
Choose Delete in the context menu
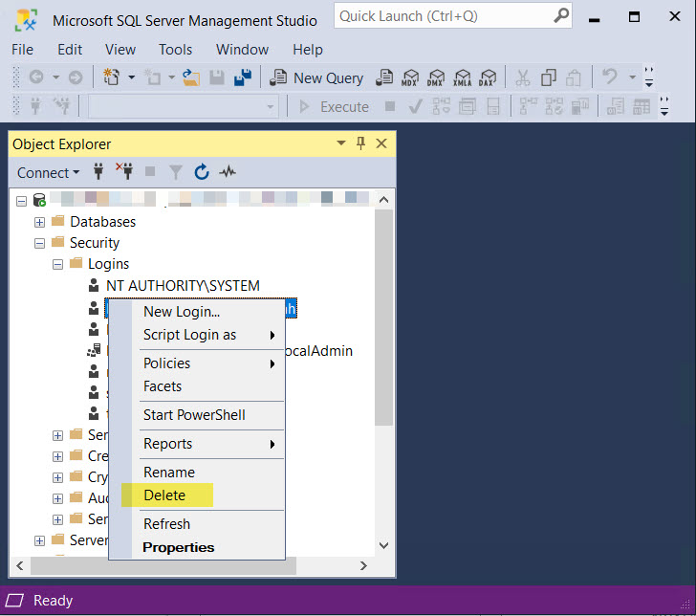pyautogui.click(x=197, y=495)
